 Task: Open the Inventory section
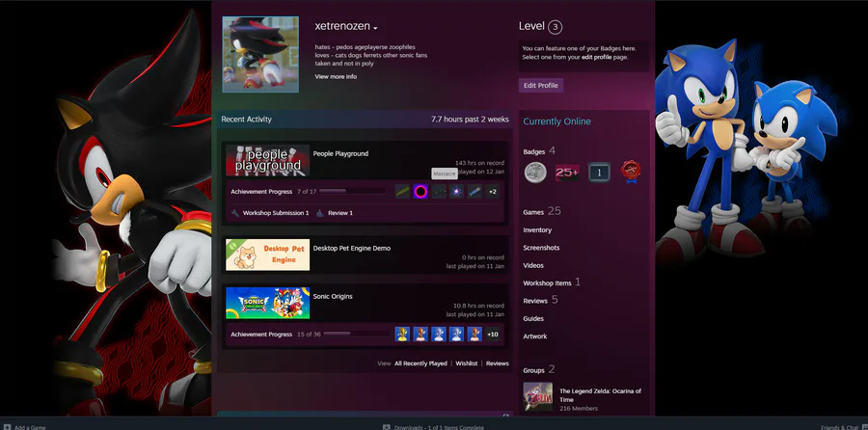[537, 230]
